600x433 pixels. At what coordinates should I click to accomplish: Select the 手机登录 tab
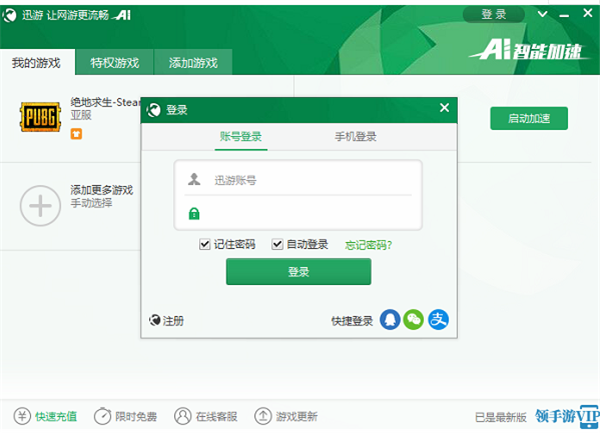[355, 137]
